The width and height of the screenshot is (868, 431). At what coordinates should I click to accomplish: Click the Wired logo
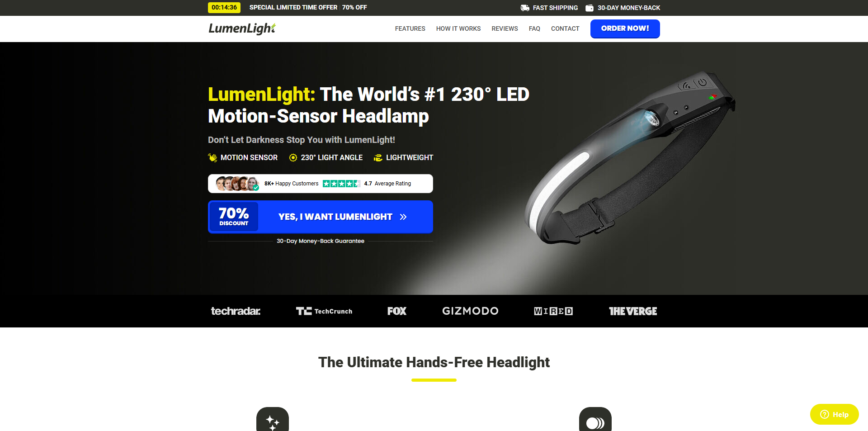[553, 311]
